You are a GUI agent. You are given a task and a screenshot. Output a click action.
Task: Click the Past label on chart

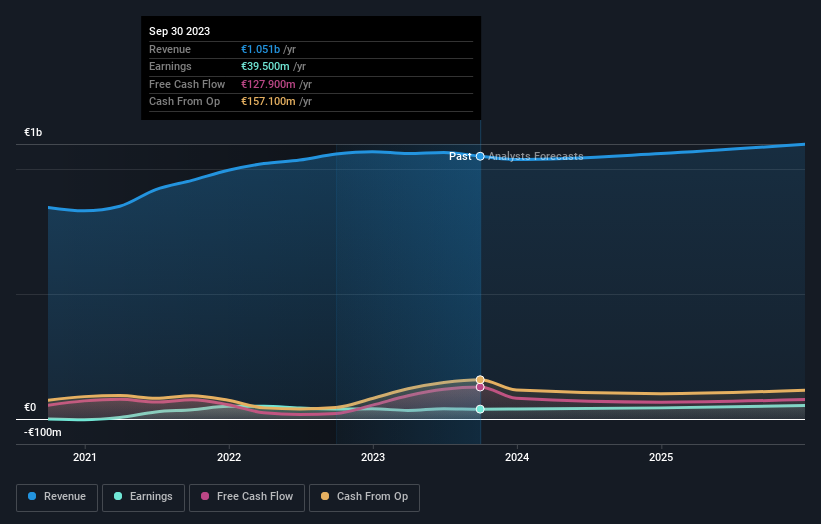460,156
